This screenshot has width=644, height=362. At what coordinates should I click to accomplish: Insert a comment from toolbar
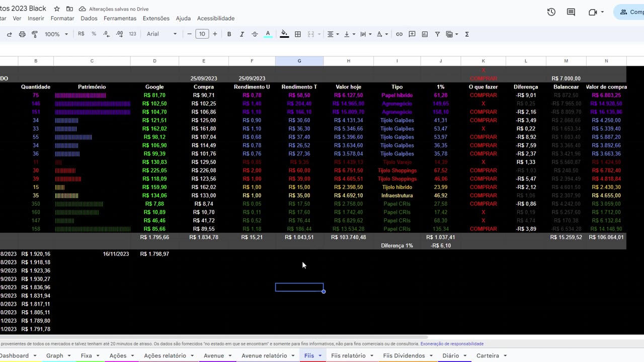[x=412, y=34]
